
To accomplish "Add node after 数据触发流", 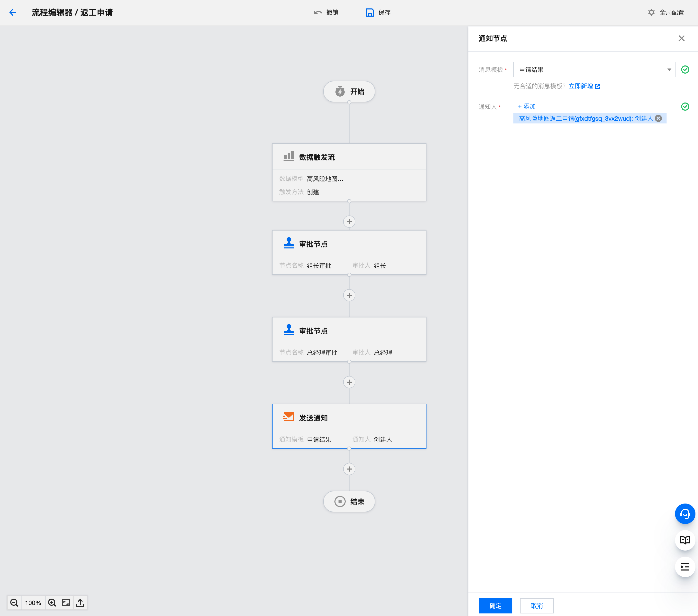I will point(349,222).
